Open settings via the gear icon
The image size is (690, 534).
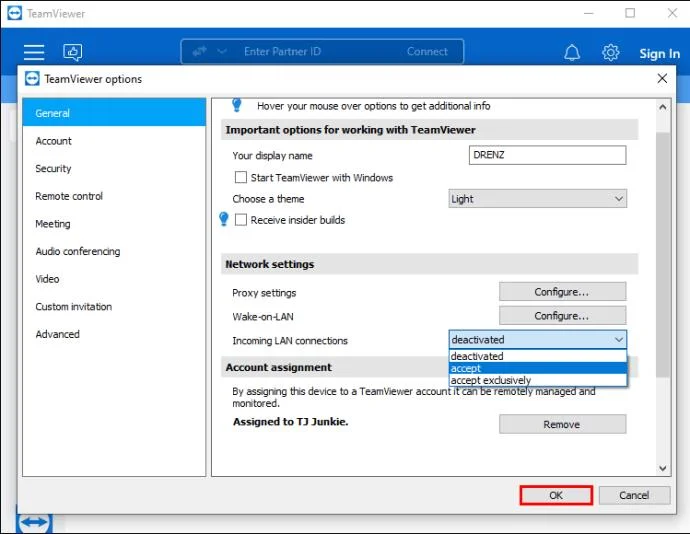tap(610, 52)
